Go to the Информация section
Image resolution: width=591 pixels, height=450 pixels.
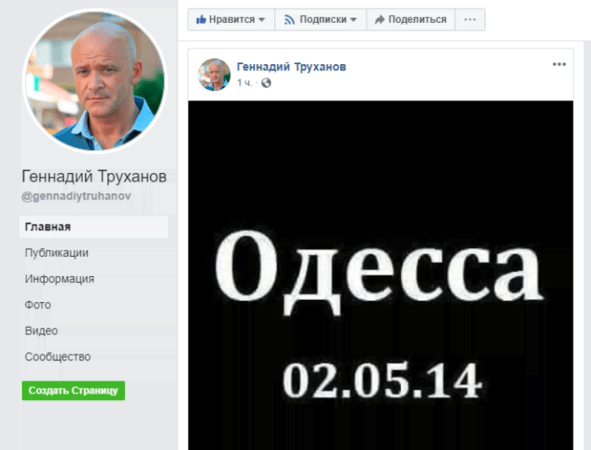pos(60,279)
